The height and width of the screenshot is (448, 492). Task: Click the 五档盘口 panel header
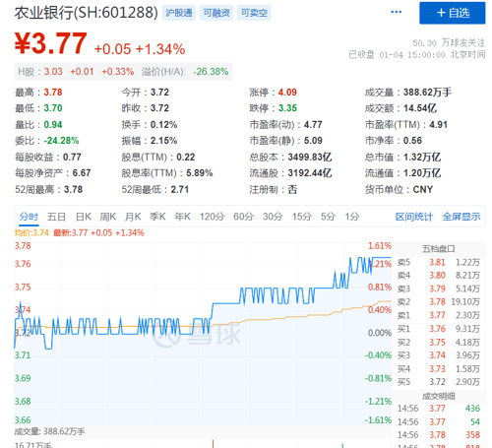coord(439,249)
